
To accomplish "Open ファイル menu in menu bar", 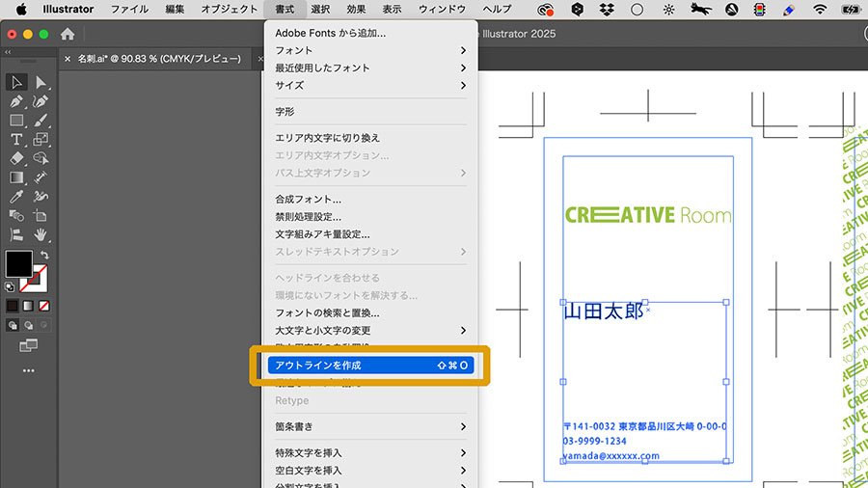I will (x=129, y=10).
